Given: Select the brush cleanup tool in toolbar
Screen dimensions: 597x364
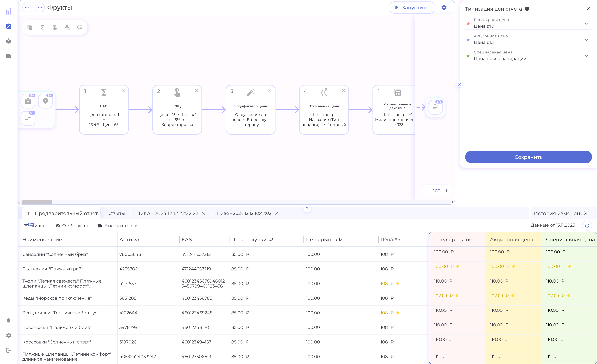Looking at the screenshot, I should click(x=67, y=27).
